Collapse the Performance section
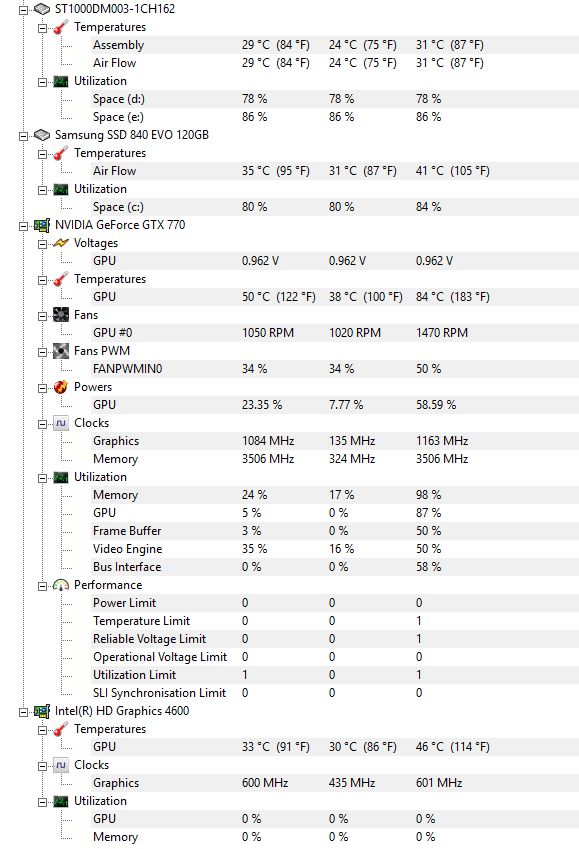The image size is (579, 849). pos(42,586)
